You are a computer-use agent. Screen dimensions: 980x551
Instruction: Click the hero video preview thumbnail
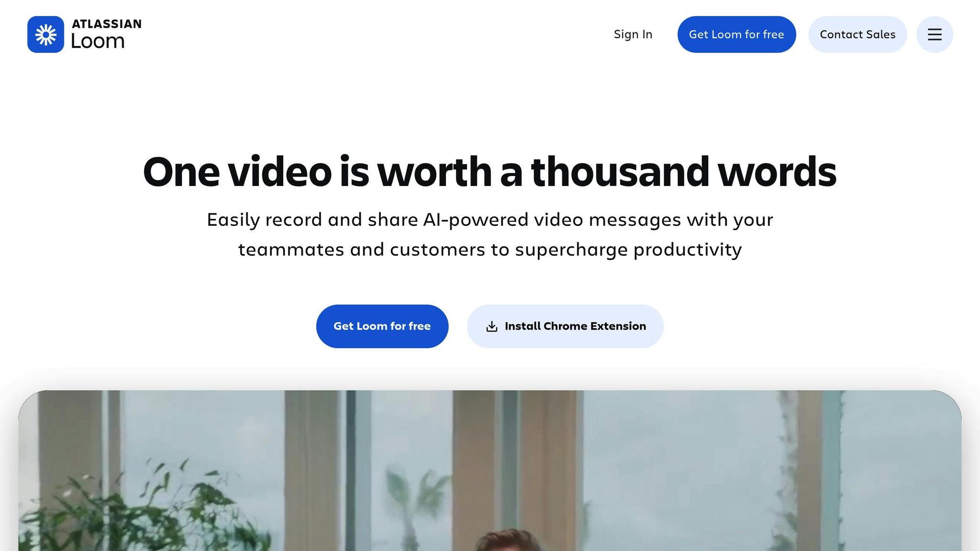pos(490,471)
